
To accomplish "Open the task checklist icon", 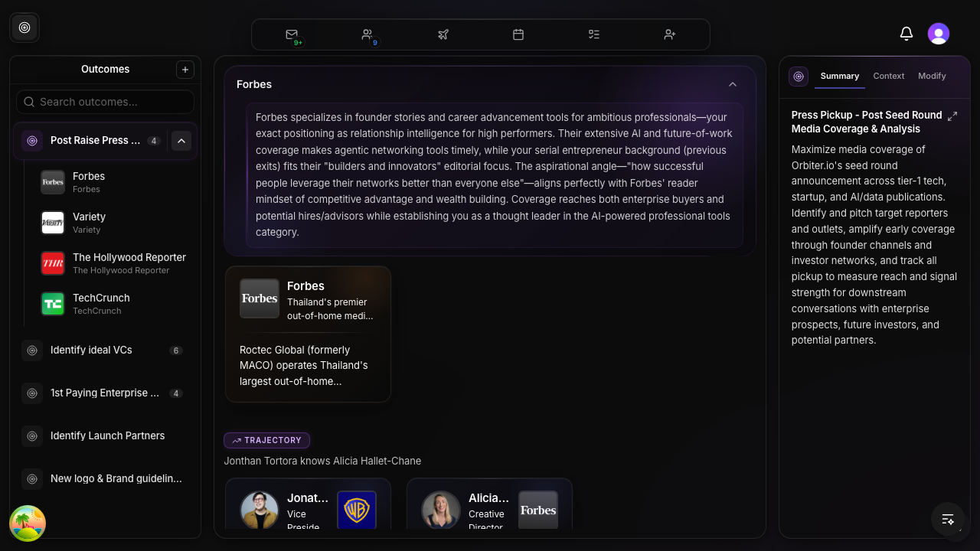I will pyautogui.click(x=593, y=34).
